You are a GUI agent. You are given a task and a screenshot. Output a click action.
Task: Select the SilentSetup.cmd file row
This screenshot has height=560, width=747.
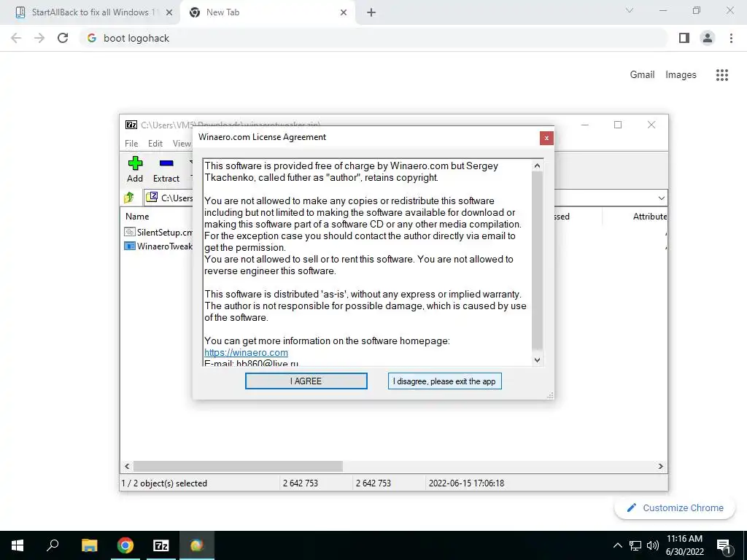point(158,232)
